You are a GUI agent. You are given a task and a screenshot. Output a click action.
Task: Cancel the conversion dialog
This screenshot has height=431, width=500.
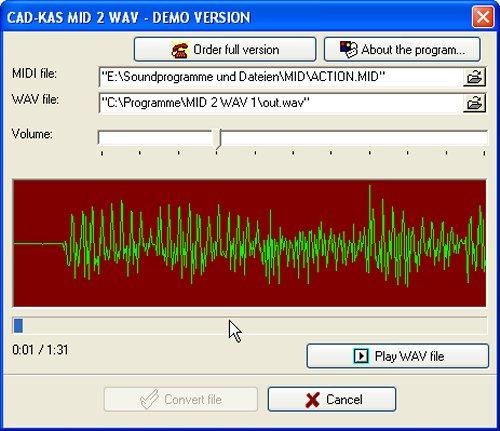(x=332, y=399)
